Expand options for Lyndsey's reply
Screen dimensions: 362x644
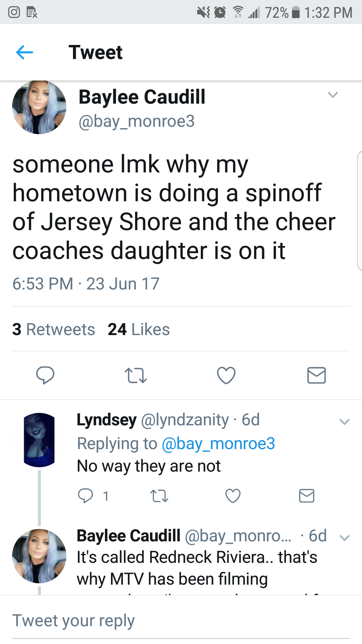[x=345, y=422]
